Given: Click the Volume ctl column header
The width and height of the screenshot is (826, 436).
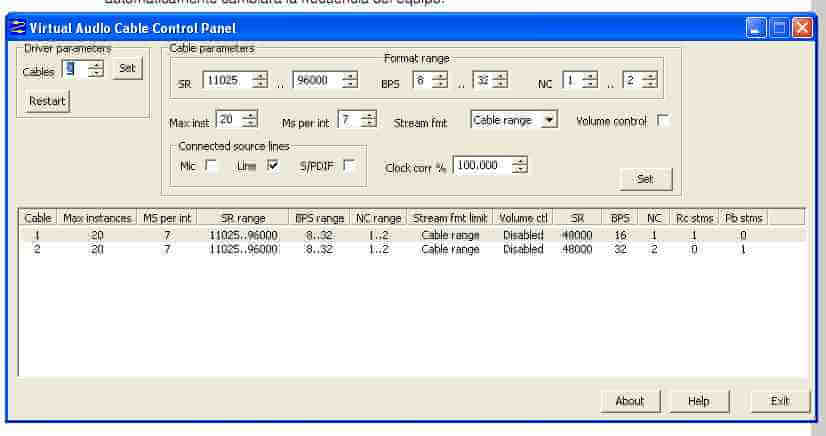Looking at the screenshot, I should 523,217.
